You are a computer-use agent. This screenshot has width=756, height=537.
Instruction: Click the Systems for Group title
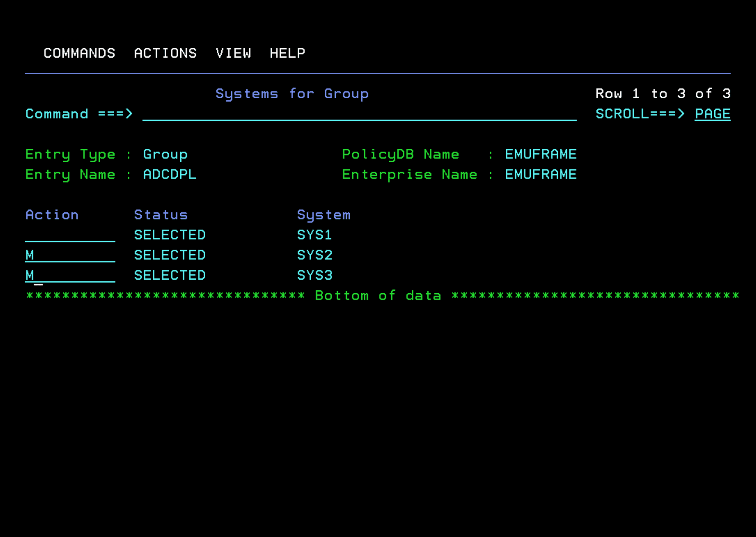[292, 93]
